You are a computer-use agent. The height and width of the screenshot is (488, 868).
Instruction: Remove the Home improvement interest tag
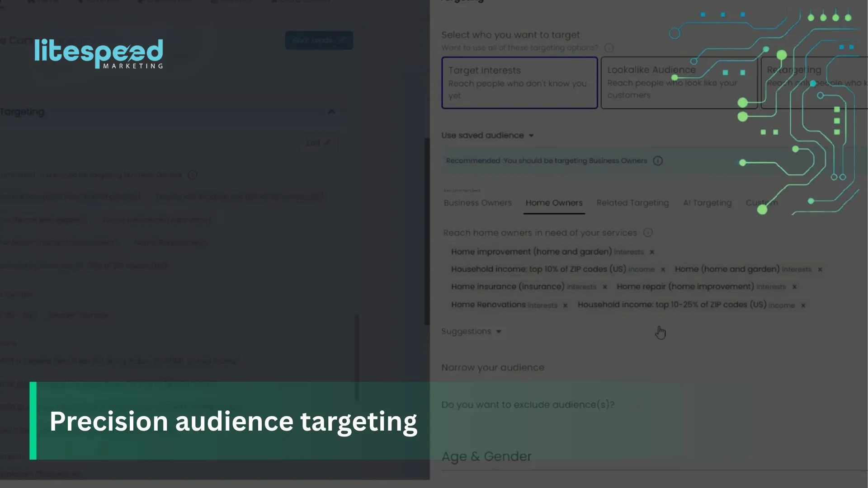[652, 252]
